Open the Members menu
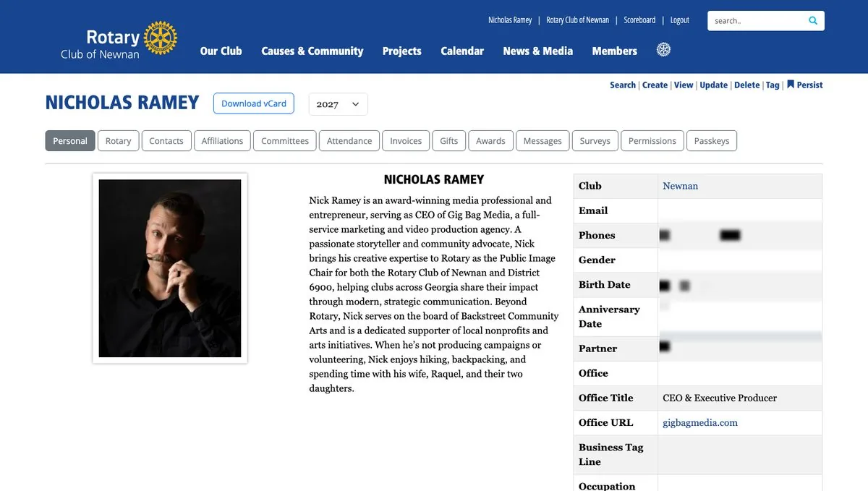The height and width of the screenshot is (491, 868). tap(614, 51)
